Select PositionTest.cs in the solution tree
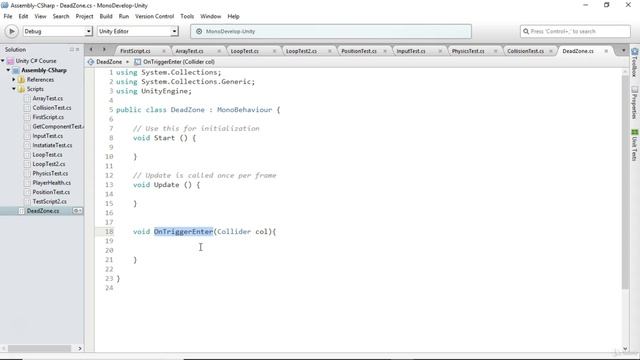The image size is (640, 360). pyautogui.click(x=51, y=192)
